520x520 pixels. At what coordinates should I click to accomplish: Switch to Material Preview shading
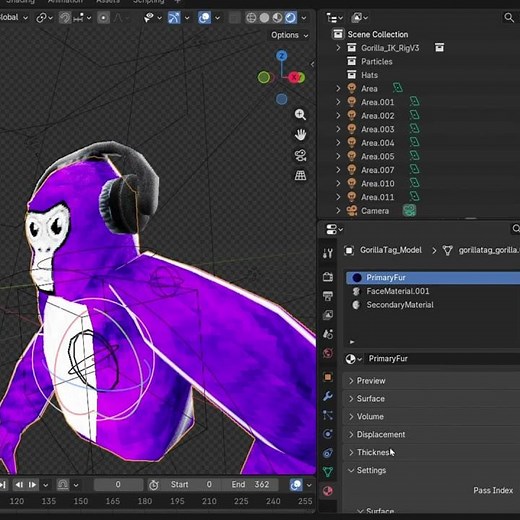(x=277, y=18)
